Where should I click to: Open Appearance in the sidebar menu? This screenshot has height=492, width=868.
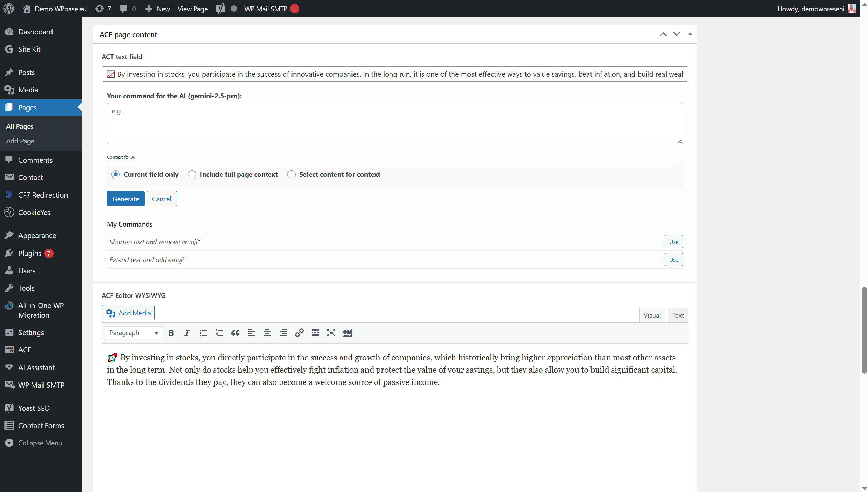tap(37, 235)
